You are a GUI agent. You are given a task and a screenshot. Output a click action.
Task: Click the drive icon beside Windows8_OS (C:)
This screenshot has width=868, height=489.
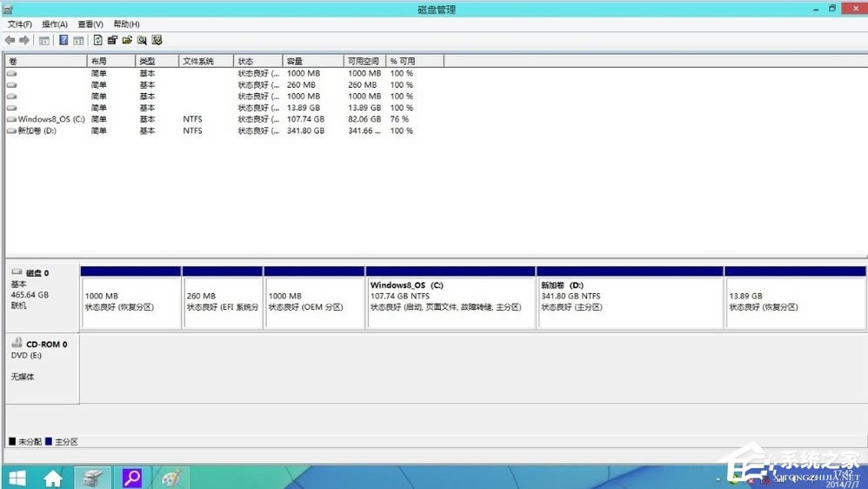[11, 119]
